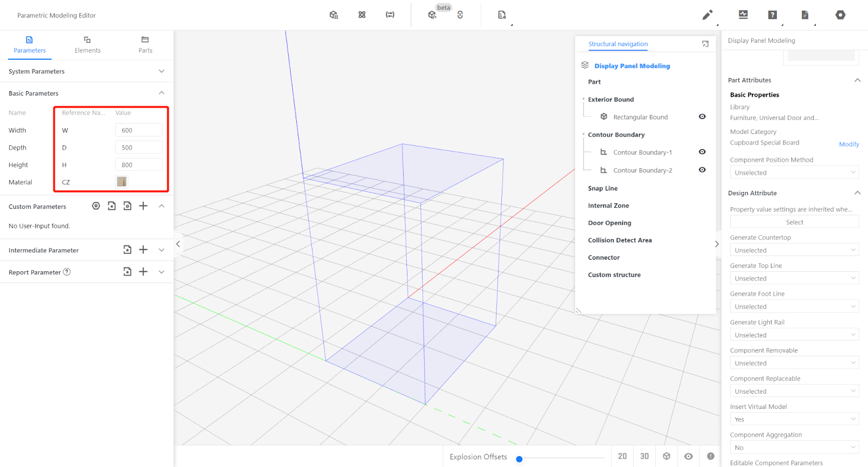
Task: Toggle visibility of Contour Boundary-1
Action: pos(702,152)
